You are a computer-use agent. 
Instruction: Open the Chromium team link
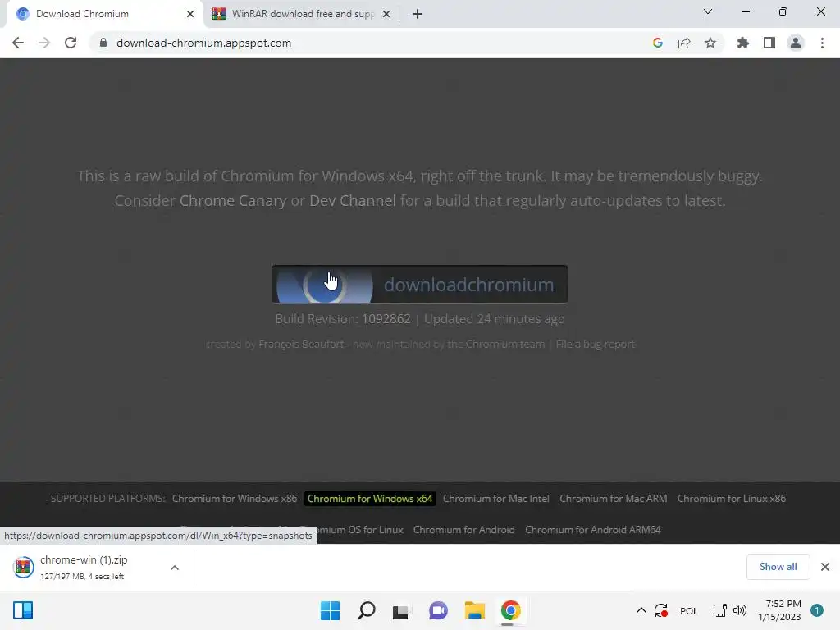(x=505, y=344)
